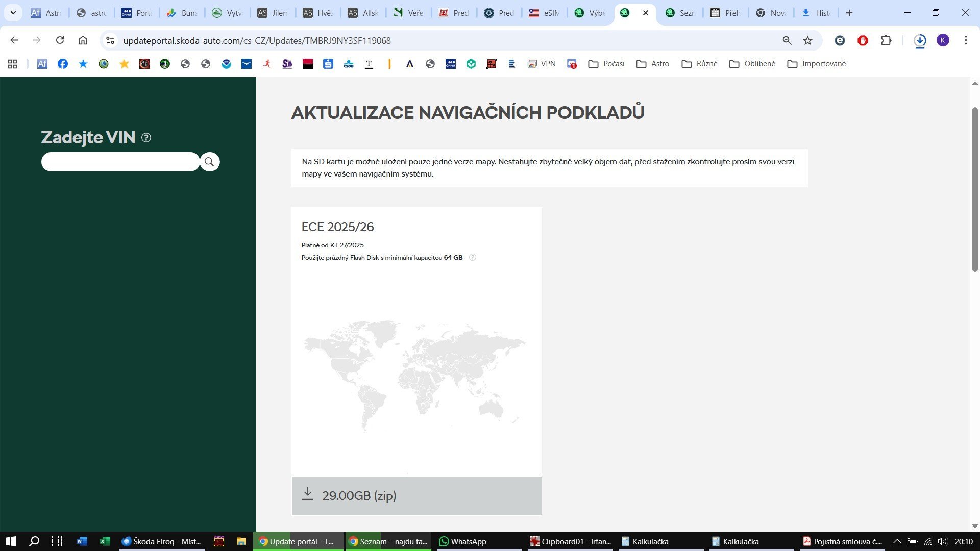Image resolution: width=980 pixels, height=551 pixels.
Task: Open the Windows Start menu
Action: click(11, 541)
